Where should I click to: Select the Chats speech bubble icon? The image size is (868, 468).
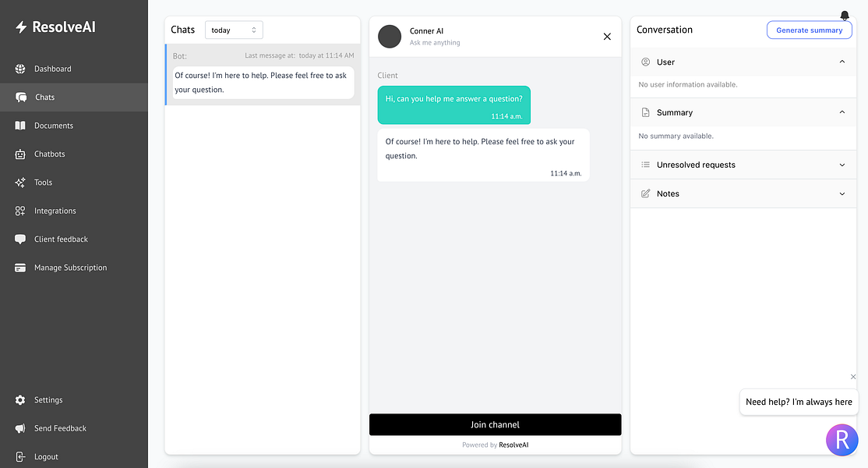tap(21, 97)
